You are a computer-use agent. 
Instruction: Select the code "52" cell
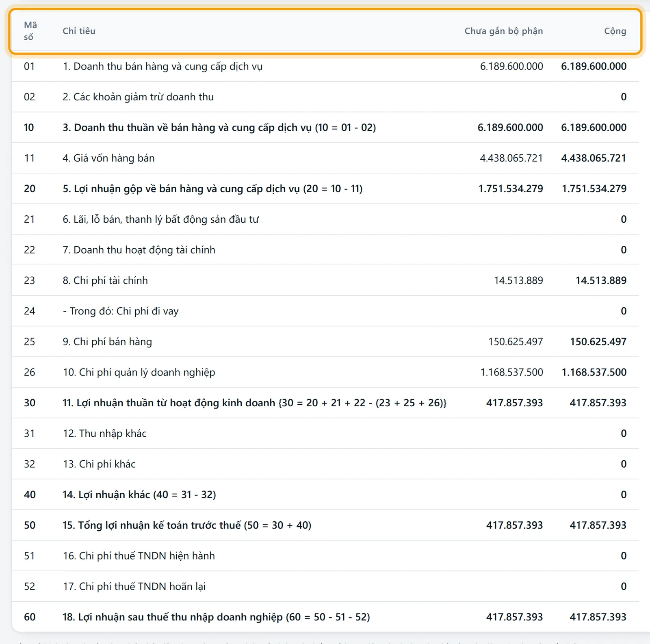[x=29, y=586]
